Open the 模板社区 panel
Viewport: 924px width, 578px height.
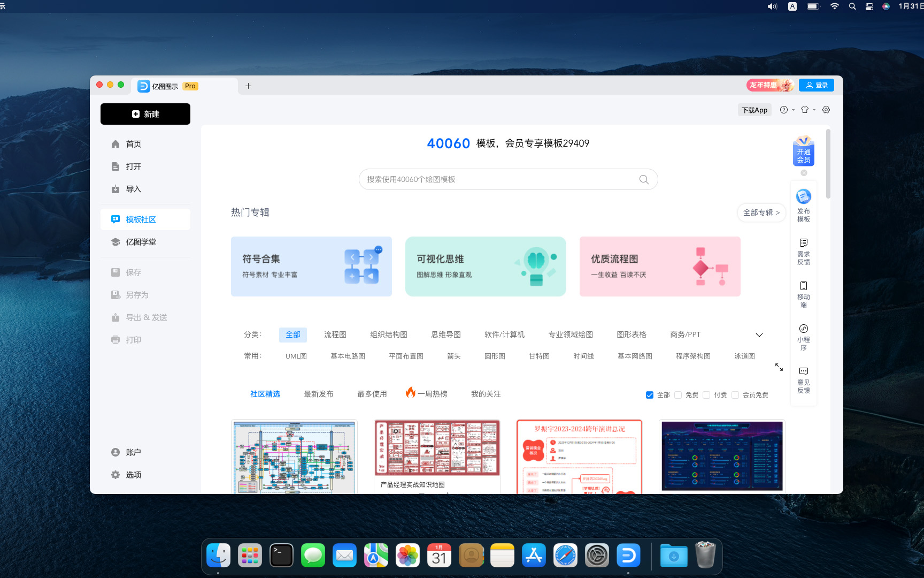[141, 219]
